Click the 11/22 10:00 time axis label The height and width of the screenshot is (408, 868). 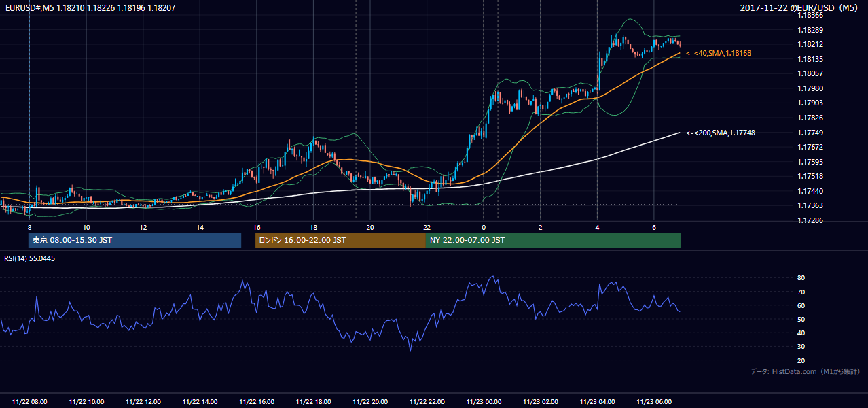(86, 401)
